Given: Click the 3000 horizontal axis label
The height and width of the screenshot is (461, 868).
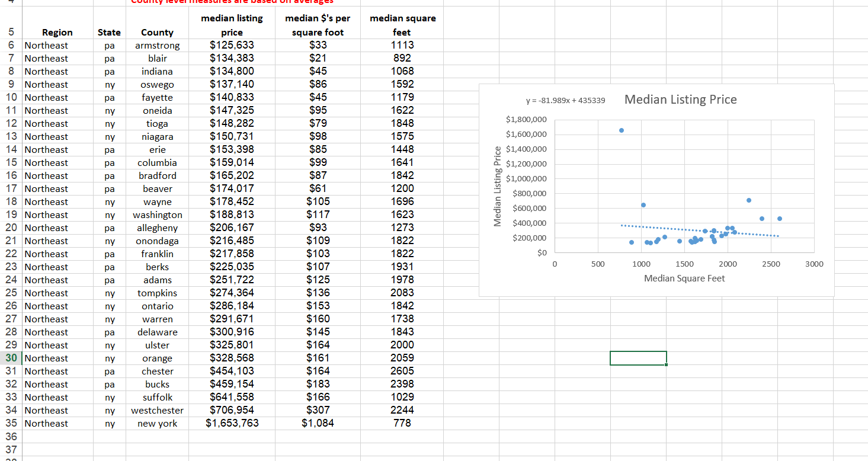Looking at the screenshot, I should pos(815,264).
